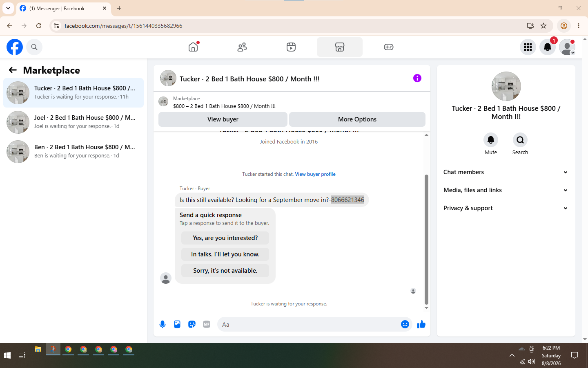The height and width of the screenshot is (368, 588).
Task: Select the Joel conversation in list
Action: click(73, 122)
